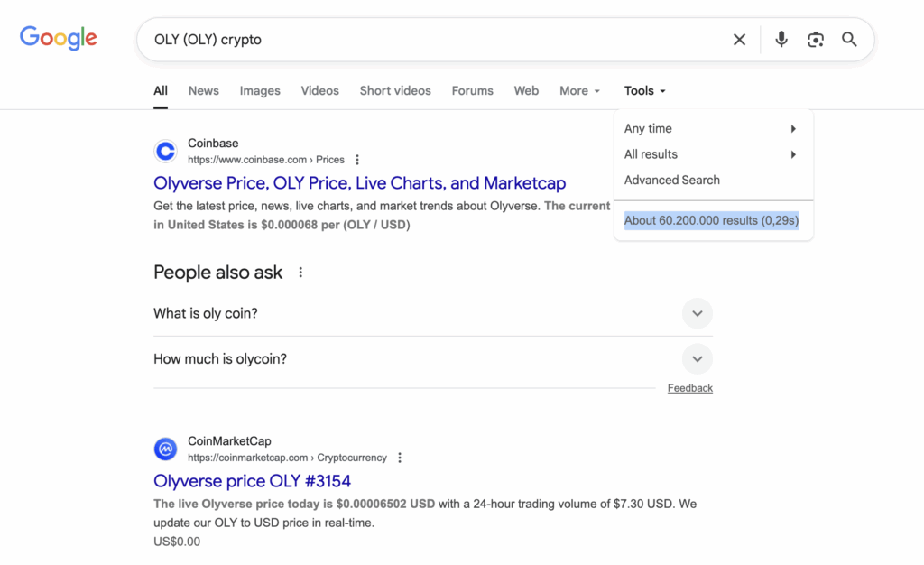Viewport: 924px width, 565px height.
Task: Switch to the News tab
Action: 203,91
